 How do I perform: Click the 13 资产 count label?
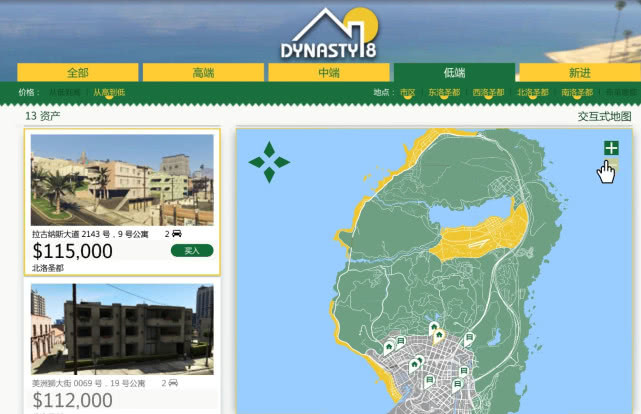[x=43, y=116]
